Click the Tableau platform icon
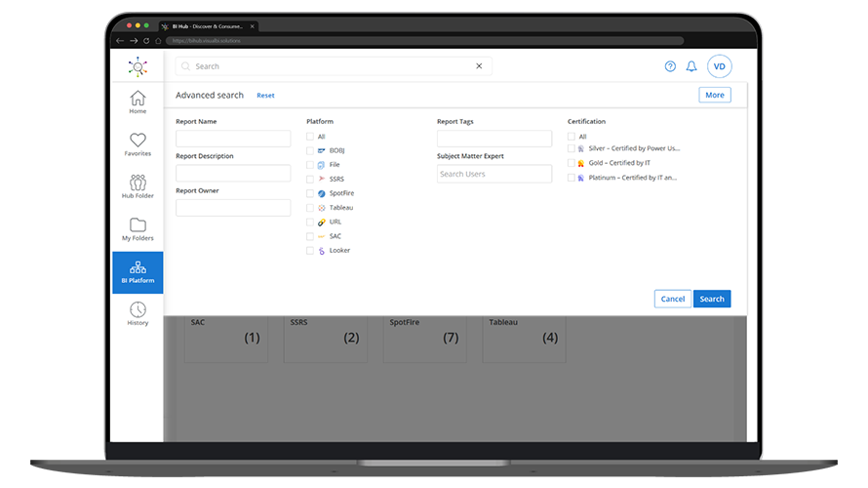 point(322,208)
